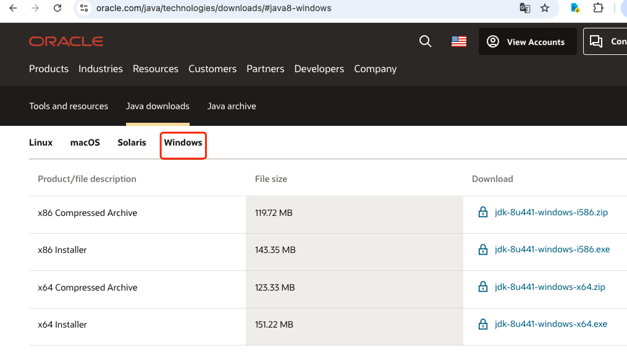Click the lock icon beside jdk-8u441-windows-i586.exe
Screen dimensions: 627x364
pos(483,249)
